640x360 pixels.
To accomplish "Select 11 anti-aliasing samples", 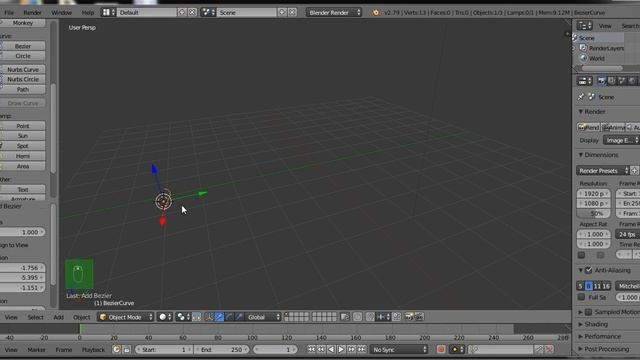I will click(x=597, y=286).
